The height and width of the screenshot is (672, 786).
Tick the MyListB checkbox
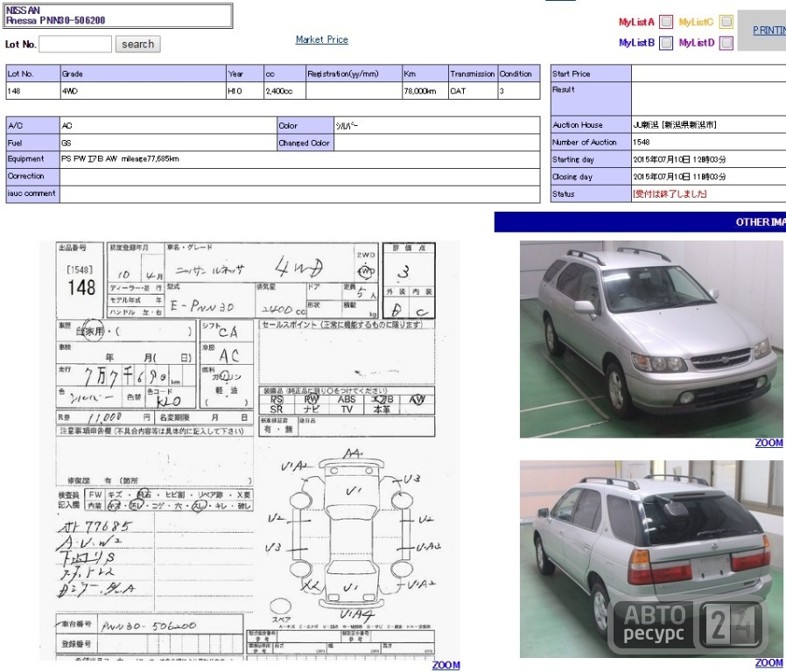(x=666, y=43)
